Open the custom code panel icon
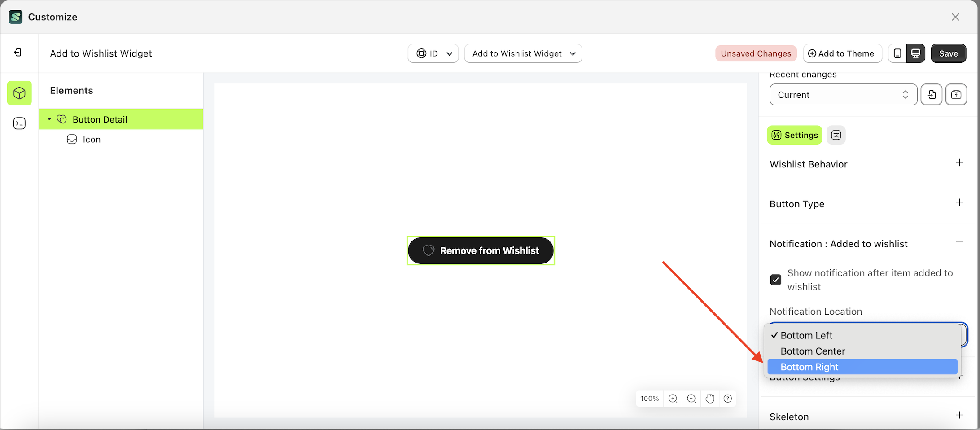Viewport: 980px width, 430px height. (x=19, y=123)
